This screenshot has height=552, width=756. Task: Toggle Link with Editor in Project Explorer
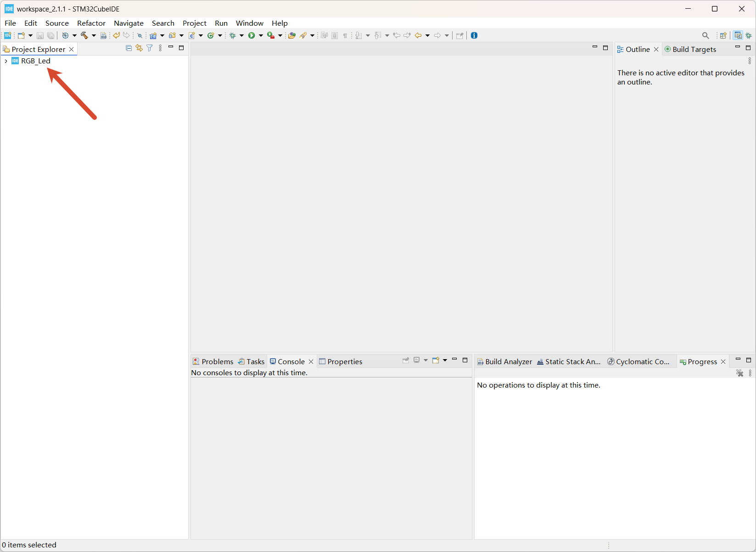coord(139,48)
